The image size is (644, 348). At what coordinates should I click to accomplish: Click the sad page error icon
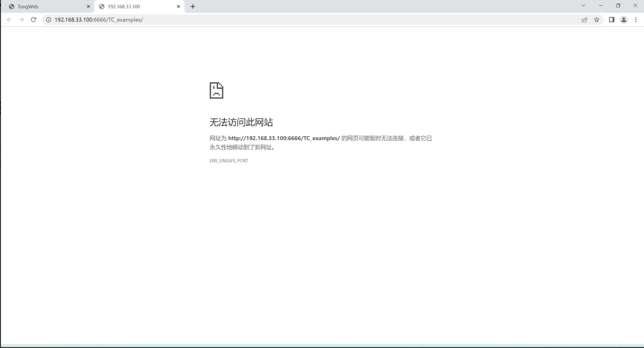(x=216, y=90)
